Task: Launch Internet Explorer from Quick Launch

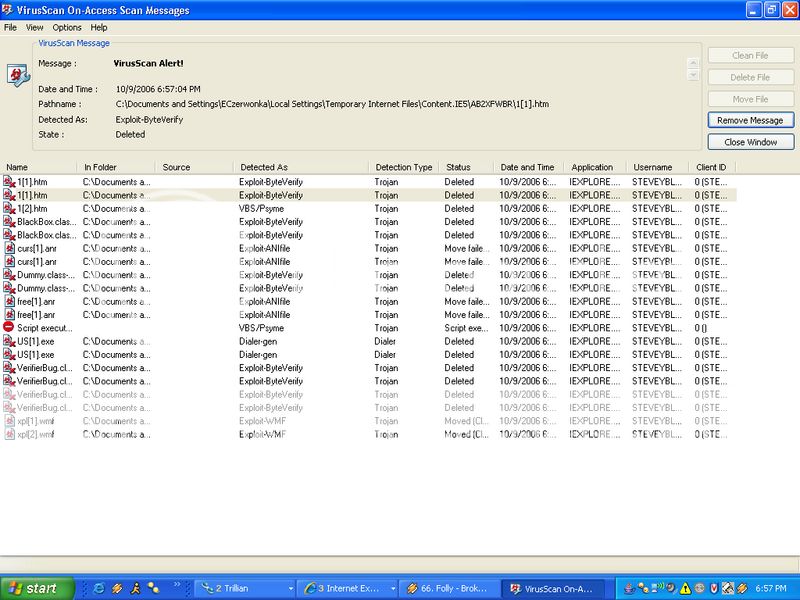Action: point(99,588)
